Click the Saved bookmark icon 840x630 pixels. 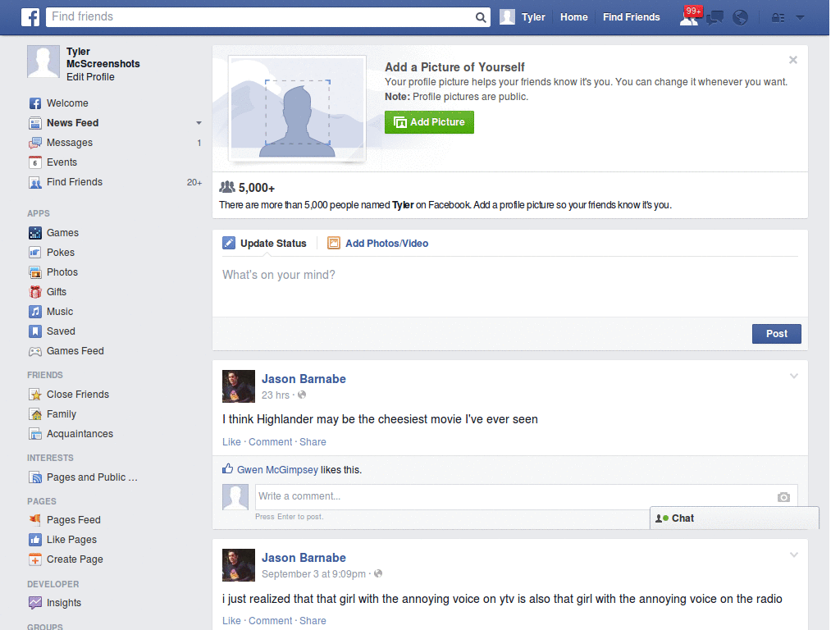point(34,331)
